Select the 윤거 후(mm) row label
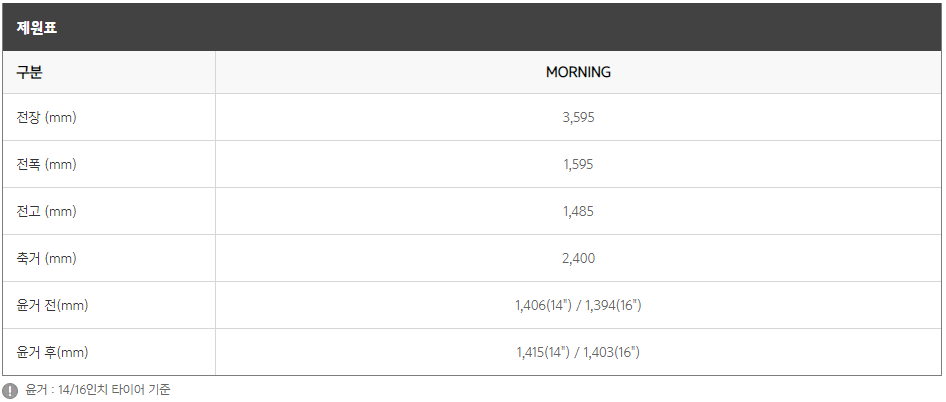Screen dimensions: 946x402 [x=52, y=353]
